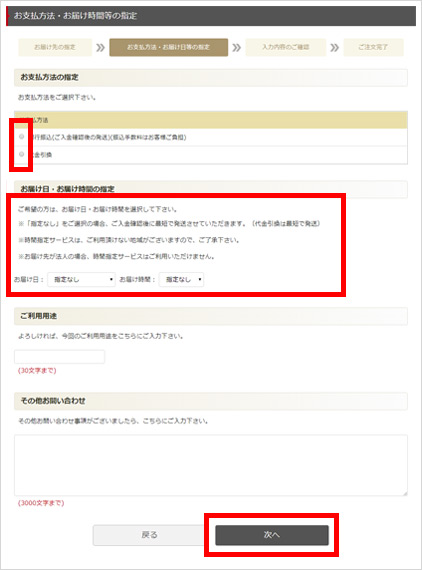The height and width of the screenshot is (570, 422).
Task: Go to the お届け先の指定 step tab
Action: pyautogui.click(x=55, y=47)
